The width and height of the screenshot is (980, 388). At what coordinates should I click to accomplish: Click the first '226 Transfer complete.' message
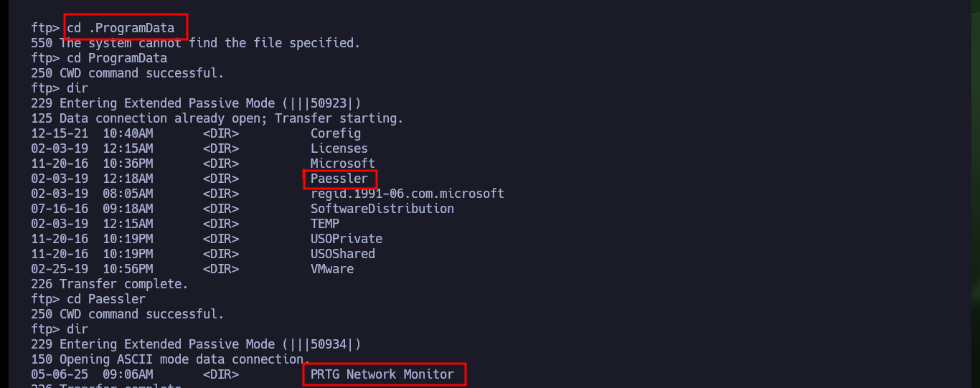coord(110,284)
